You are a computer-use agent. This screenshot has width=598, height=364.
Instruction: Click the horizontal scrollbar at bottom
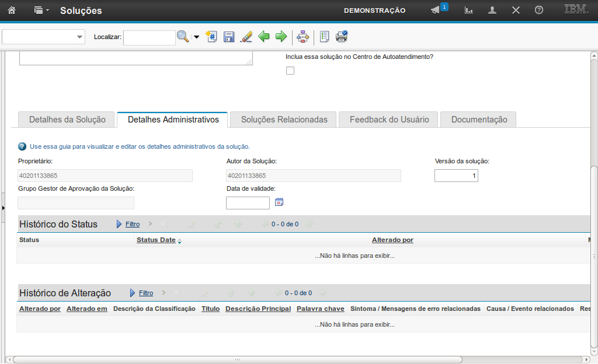click(234, 359)
